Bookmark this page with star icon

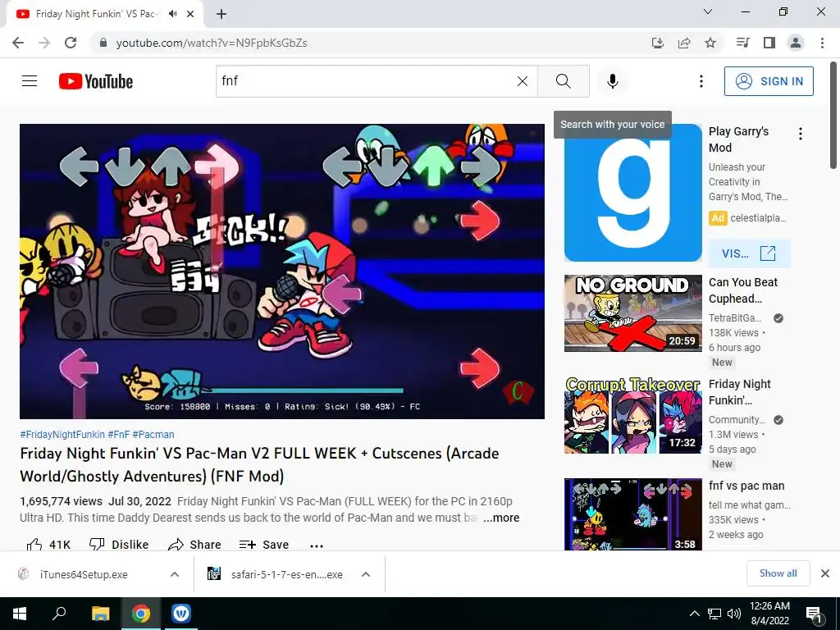pyautogui.click(x=710, y=43)
